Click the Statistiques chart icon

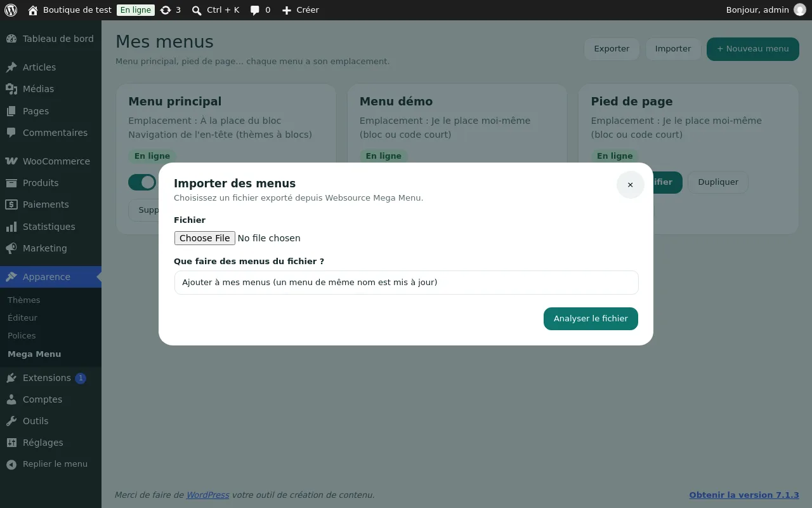(x=11, y=227)
